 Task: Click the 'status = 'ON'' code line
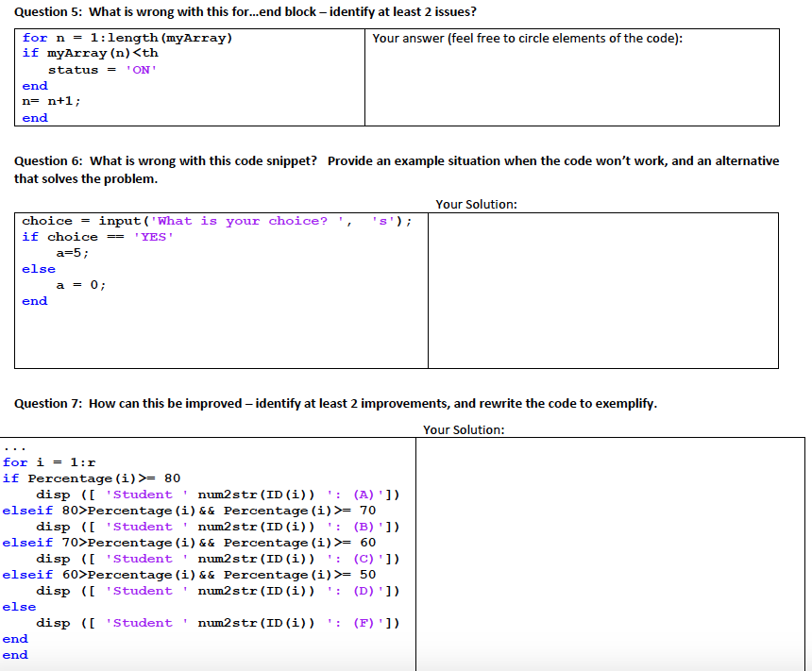104,69
